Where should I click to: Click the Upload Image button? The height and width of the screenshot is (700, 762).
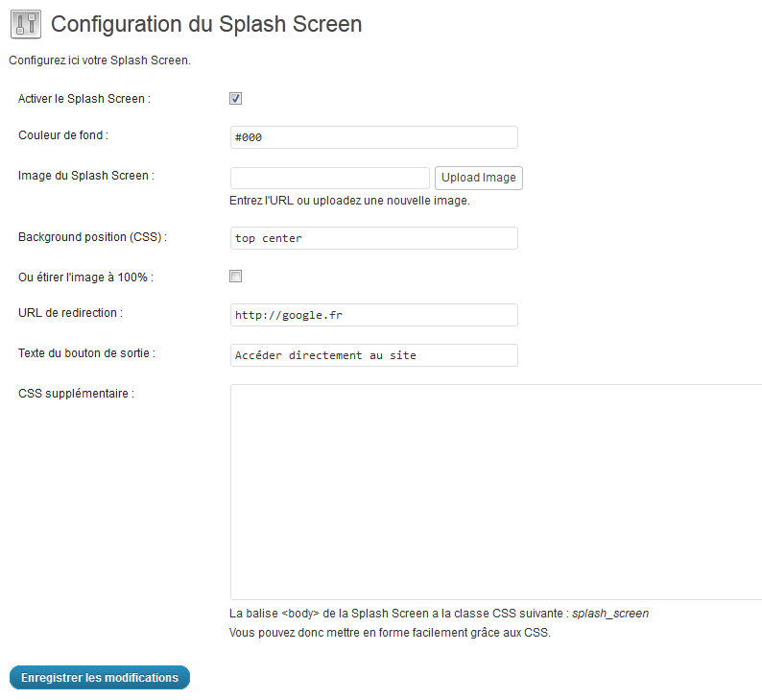pyautogui.click(x=479, y=178)
